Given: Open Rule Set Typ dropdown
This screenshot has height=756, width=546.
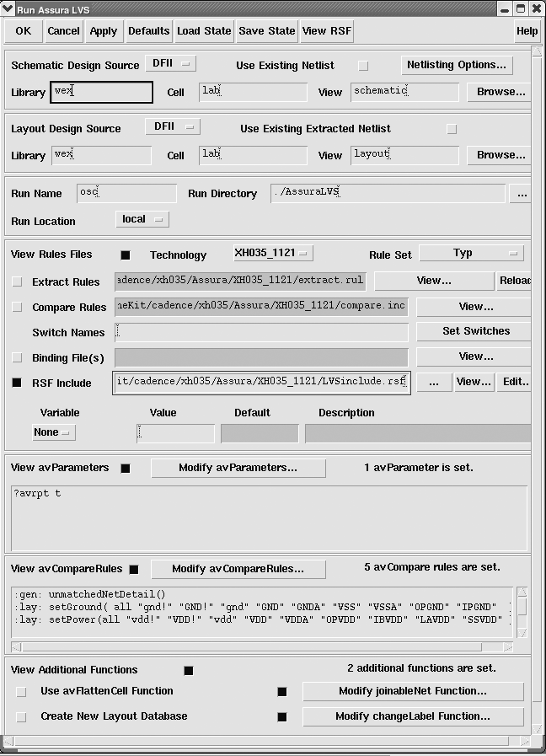Looking at the screenshot, I should pyautogui.click(x=471, y=253).
